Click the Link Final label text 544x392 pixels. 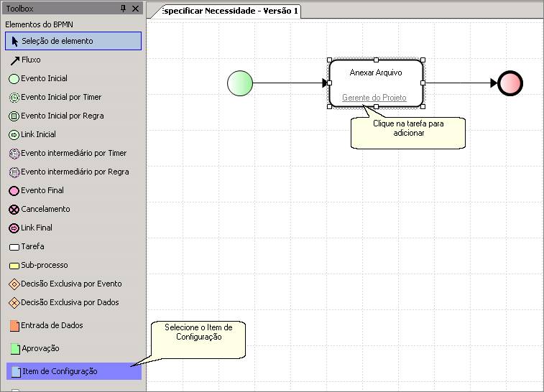click(37, 228)
